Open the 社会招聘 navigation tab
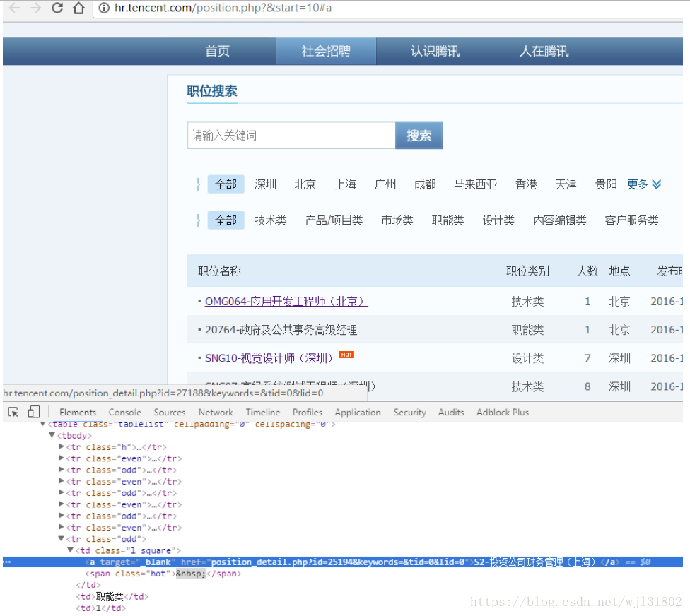Image resolution: width=690 pixels, height=616 pixels. [326, 51]
